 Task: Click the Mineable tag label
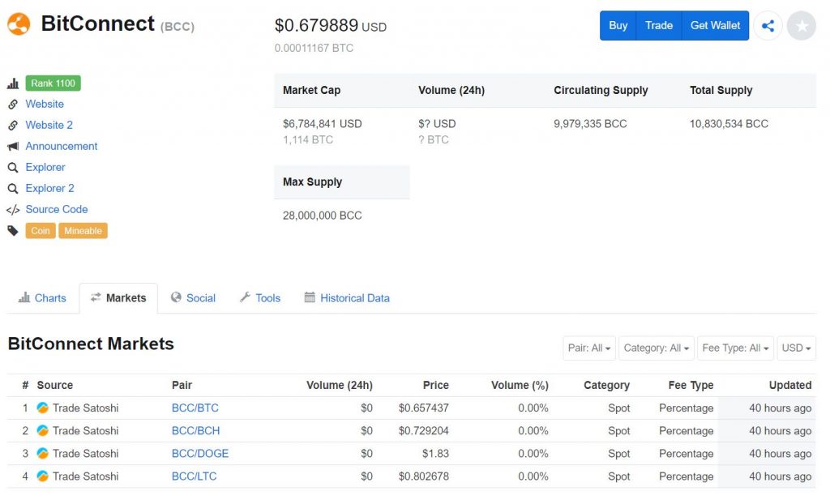click(83, 231)
